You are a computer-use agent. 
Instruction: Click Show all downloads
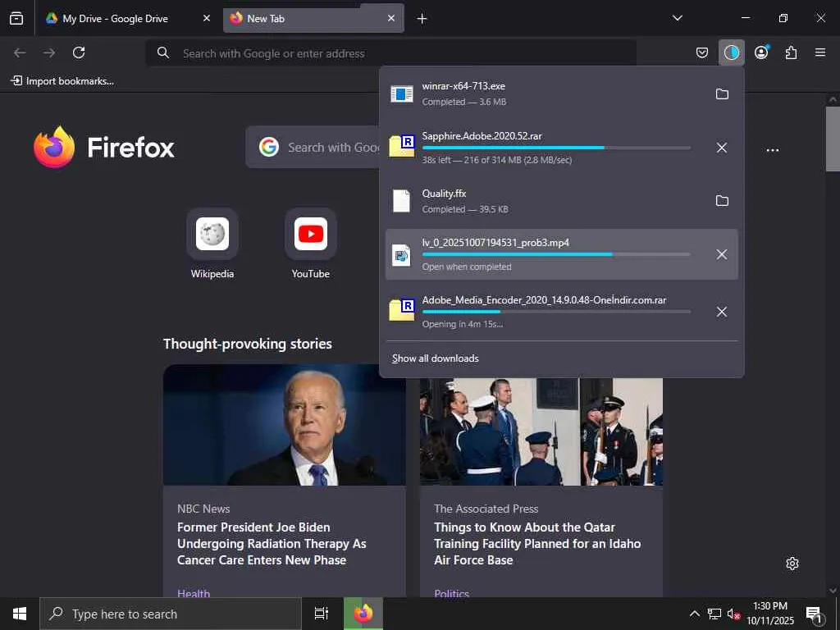coord(435,358)
